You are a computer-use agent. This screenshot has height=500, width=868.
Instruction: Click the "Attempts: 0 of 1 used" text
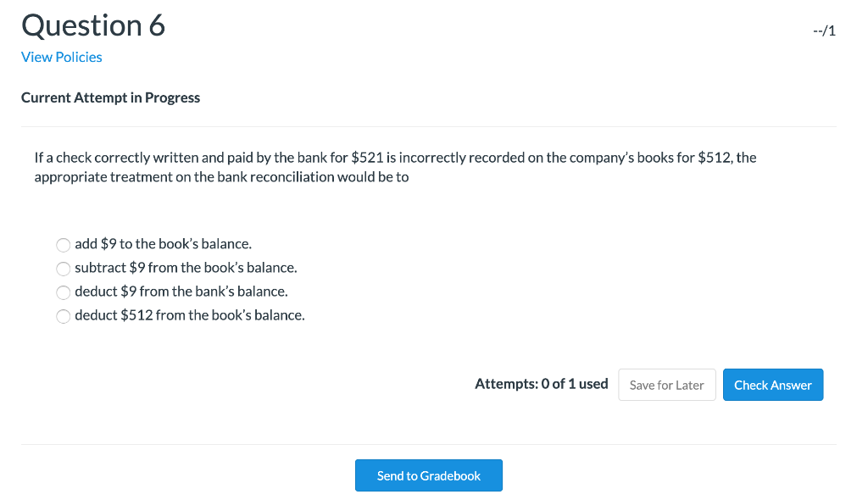[x=541, y=383]
